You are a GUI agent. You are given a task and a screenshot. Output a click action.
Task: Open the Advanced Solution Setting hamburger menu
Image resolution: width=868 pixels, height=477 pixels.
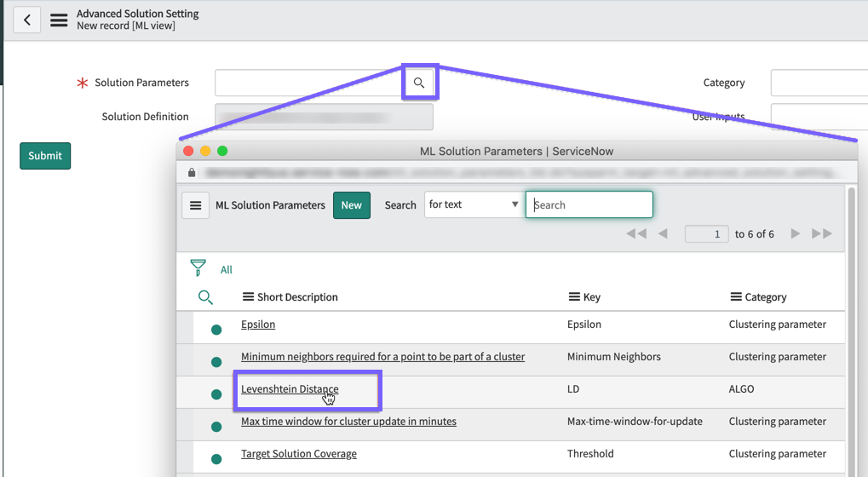[x=59, y=20]
